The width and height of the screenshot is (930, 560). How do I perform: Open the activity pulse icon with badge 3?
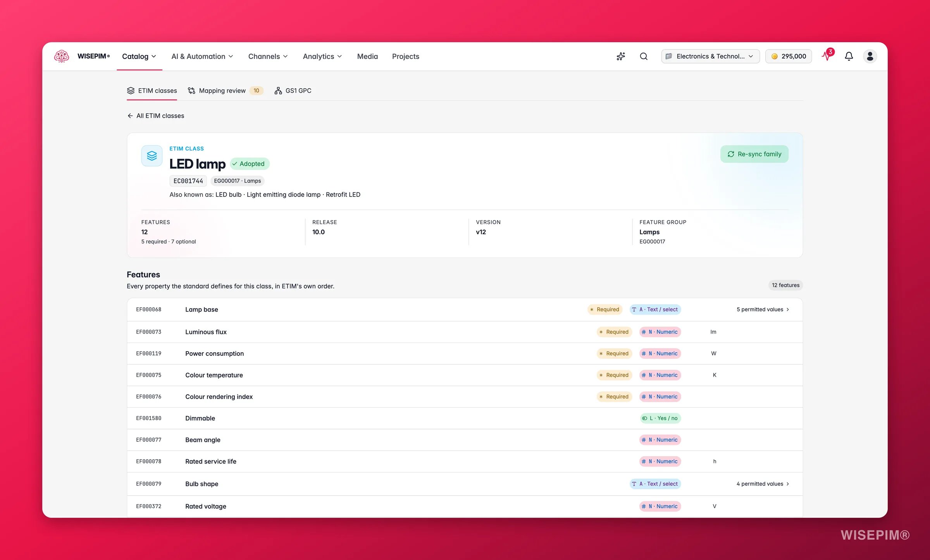pos(828,55)
